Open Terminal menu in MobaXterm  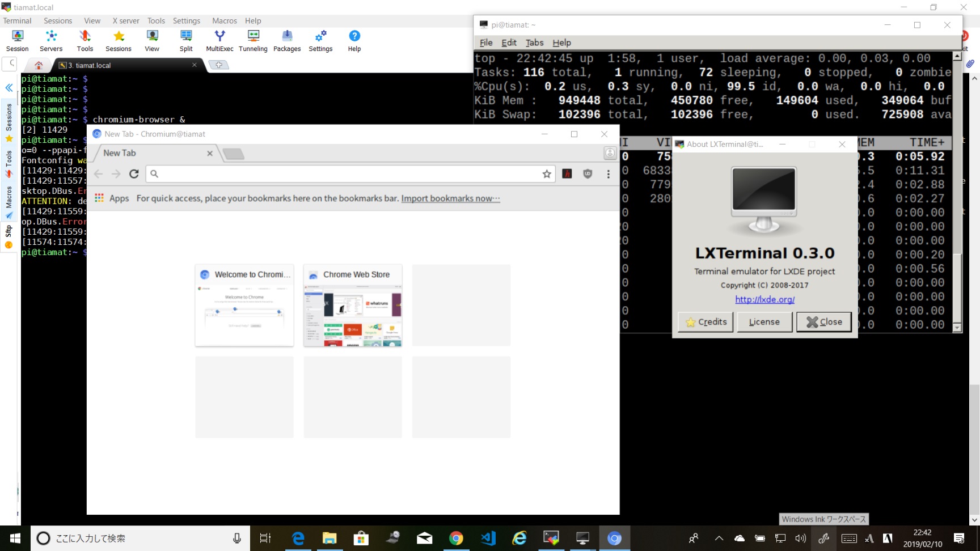click(18, 21)
